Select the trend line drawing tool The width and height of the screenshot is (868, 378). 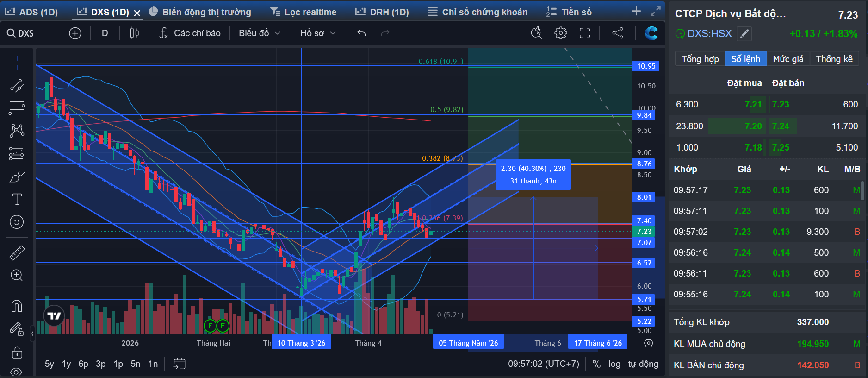click(x=17, y=85)
